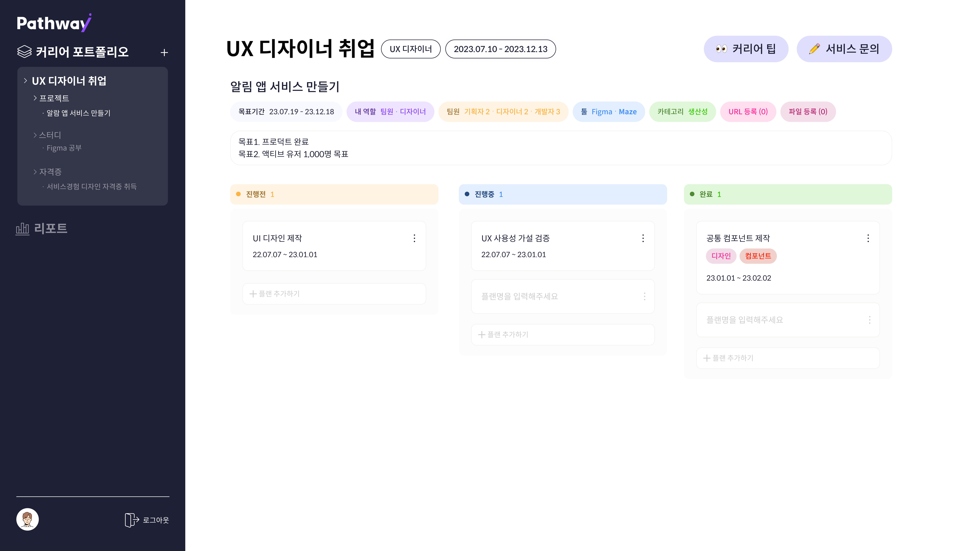980x551 pixels.
Task: Click the 2023.07.10 - 2023.12.13 date range tag
Action: click(501, 49)
